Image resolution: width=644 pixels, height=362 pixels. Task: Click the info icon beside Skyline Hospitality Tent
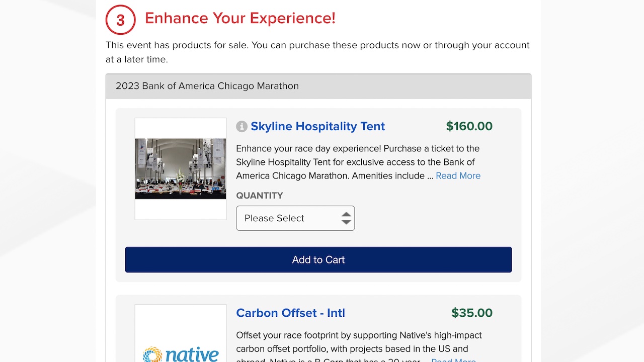tap(242, 127)
